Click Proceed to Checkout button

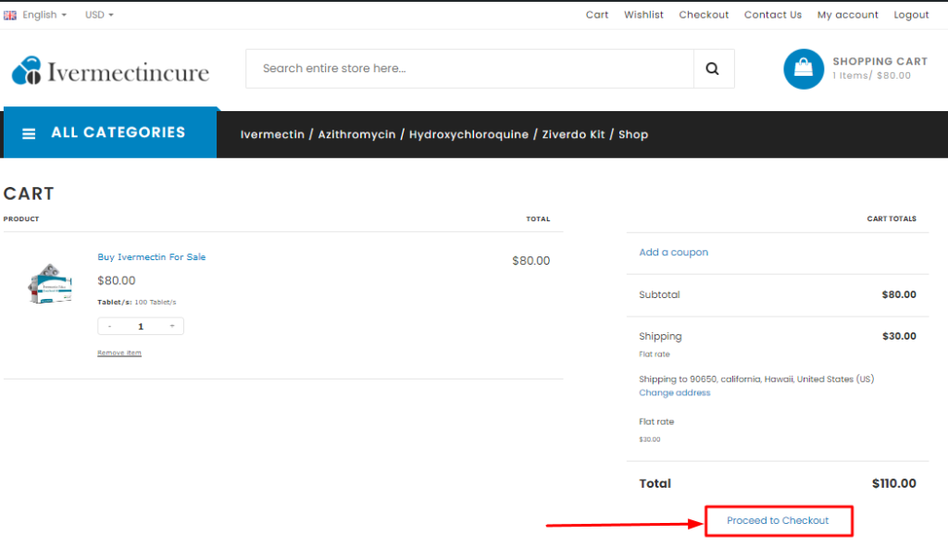pos(778,521)
